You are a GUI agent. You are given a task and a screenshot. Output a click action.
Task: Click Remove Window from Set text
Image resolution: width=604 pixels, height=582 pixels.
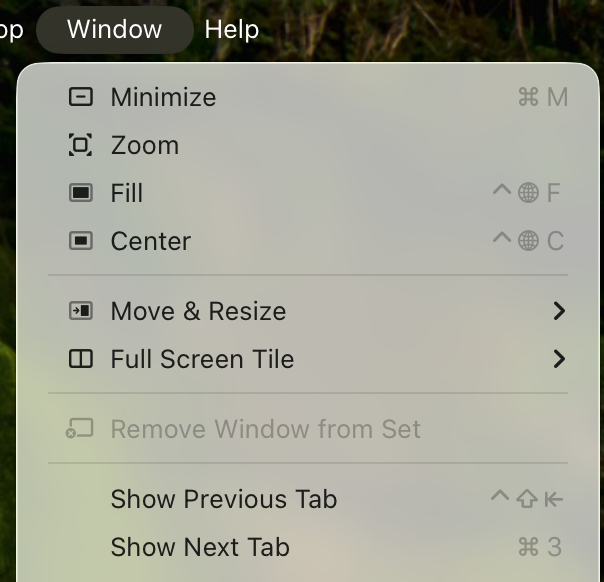click(265, 429)
